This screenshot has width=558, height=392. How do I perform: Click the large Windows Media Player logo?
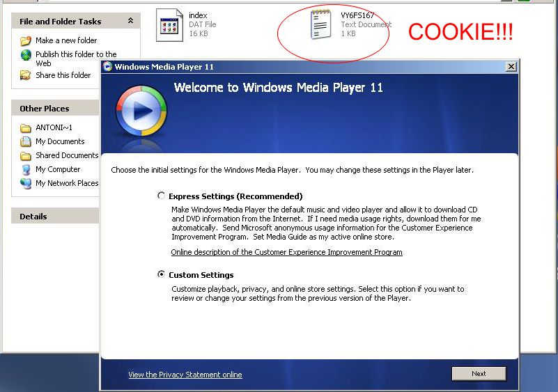[141, 111]
